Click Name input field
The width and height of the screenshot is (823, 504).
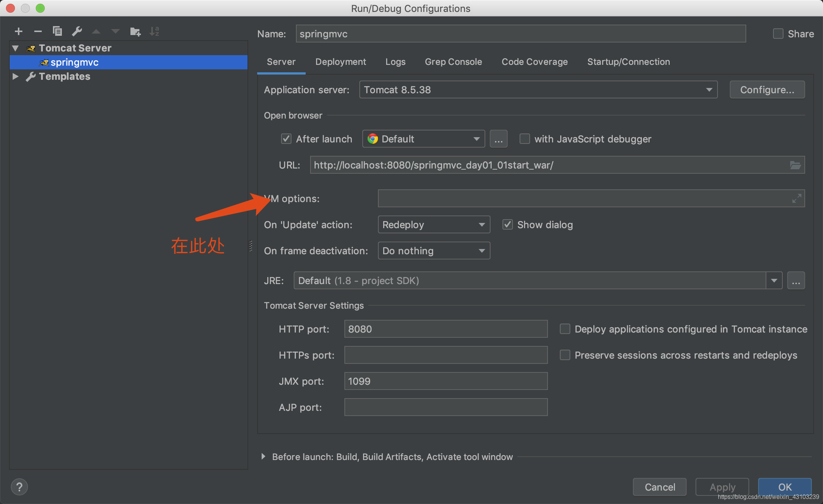521,34
